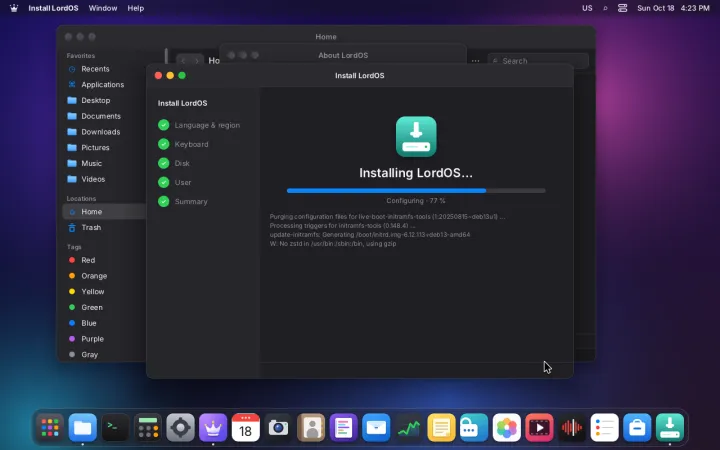The image size is (720, 450).
Task: Launch the Terminal from the dock
Action: pyautogui.click(x=115, y=428)
